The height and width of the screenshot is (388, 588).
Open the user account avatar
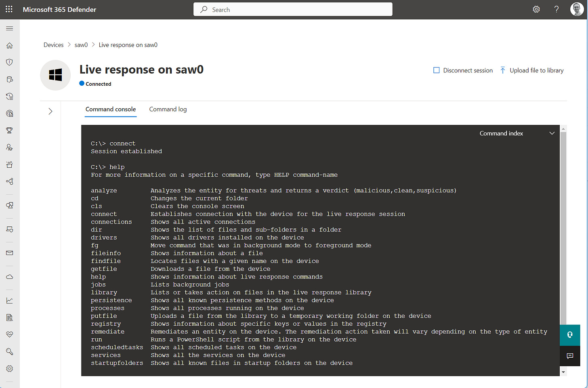point(577,9)
